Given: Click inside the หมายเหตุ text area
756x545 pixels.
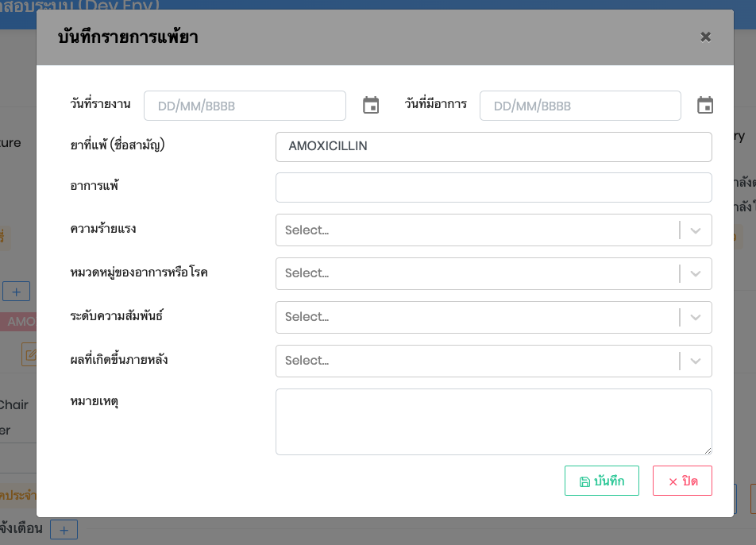Looking at the screenshot, I should click(493, 421).
